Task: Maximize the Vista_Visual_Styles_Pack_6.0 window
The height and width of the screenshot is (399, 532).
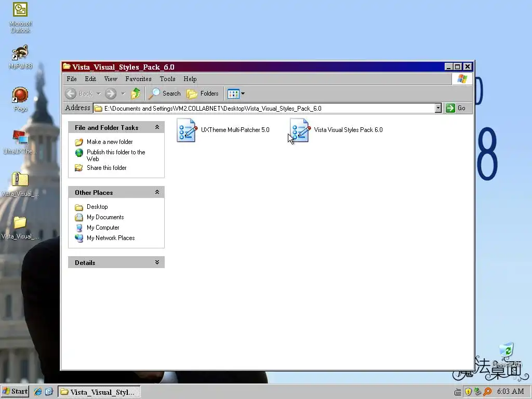Action: click(x=457, y=66)
